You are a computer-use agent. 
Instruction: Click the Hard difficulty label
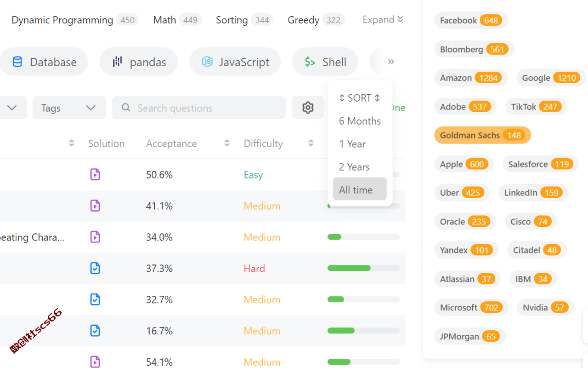tap(254, 268)
